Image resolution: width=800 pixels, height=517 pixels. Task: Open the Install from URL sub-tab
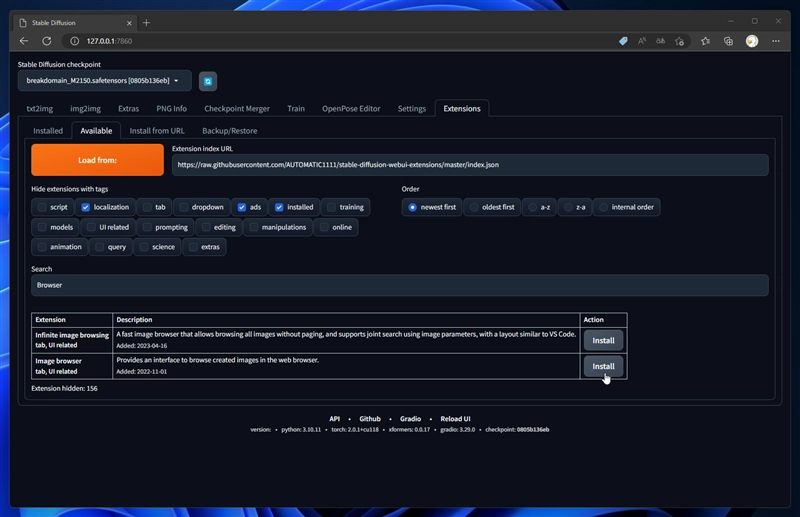(x=157, y=131)
